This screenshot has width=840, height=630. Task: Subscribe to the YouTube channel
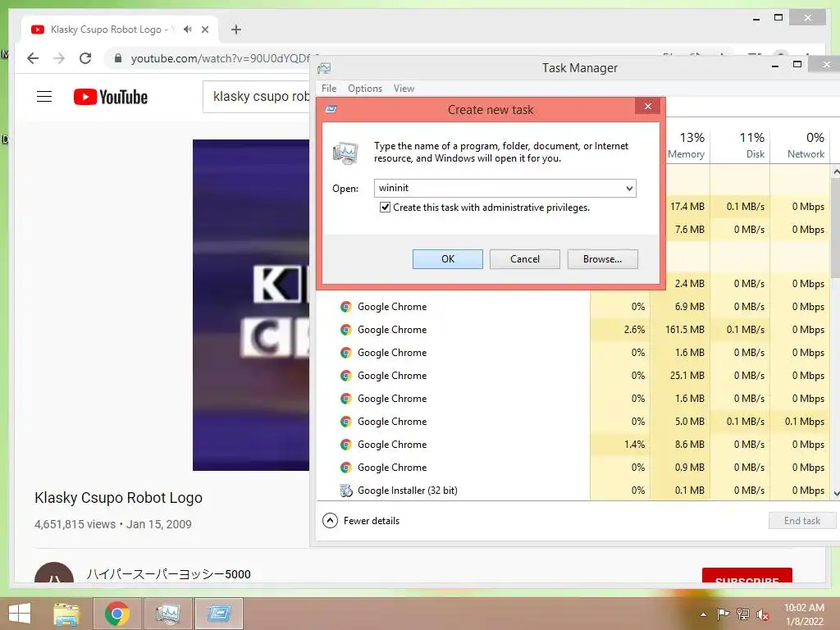(746, 577)
